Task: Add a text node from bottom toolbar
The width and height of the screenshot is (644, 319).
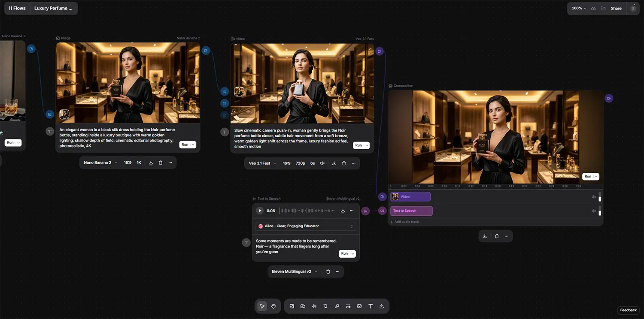Action: 371,306
